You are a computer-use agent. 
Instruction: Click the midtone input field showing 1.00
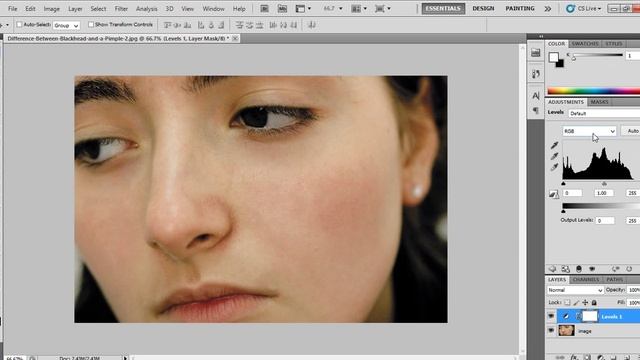(603, 193)
